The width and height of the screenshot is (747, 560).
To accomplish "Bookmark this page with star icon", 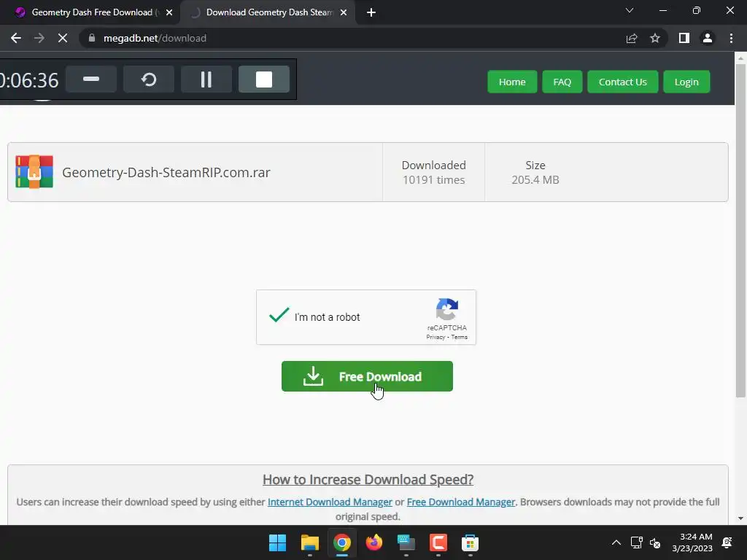I will point(655,38).
